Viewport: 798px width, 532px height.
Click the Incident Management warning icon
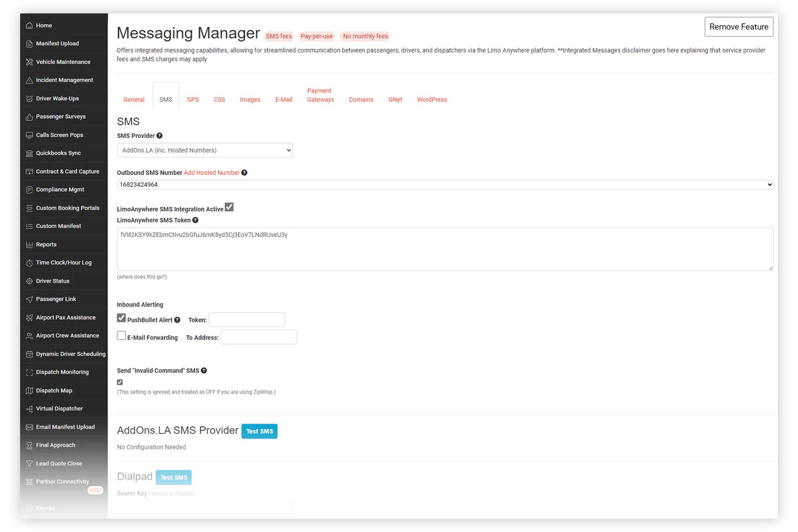[29, 80]
